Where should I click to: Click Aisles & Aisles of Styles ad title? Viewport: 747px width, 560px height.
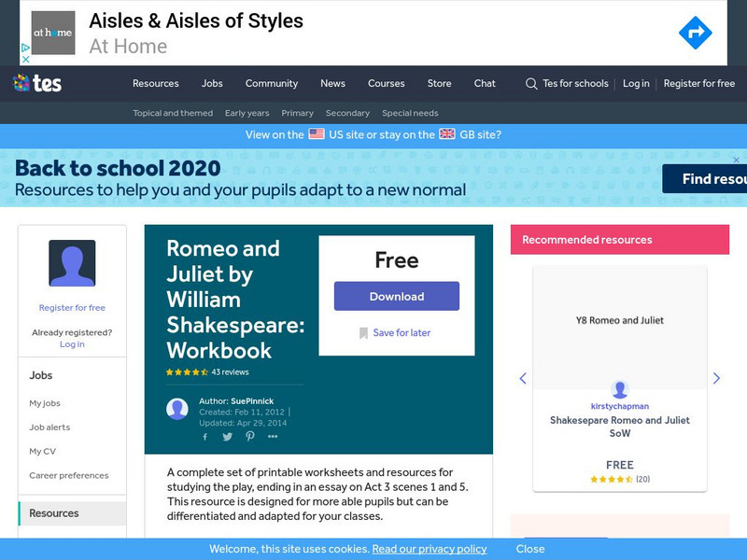(x=196, y=21)
